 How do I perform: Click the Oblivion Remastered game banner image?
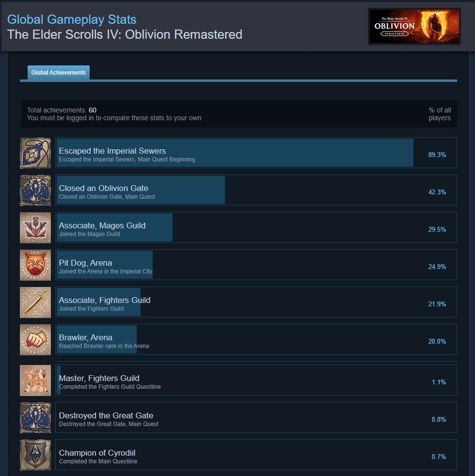pyautogui.click(x=414, y=26)
